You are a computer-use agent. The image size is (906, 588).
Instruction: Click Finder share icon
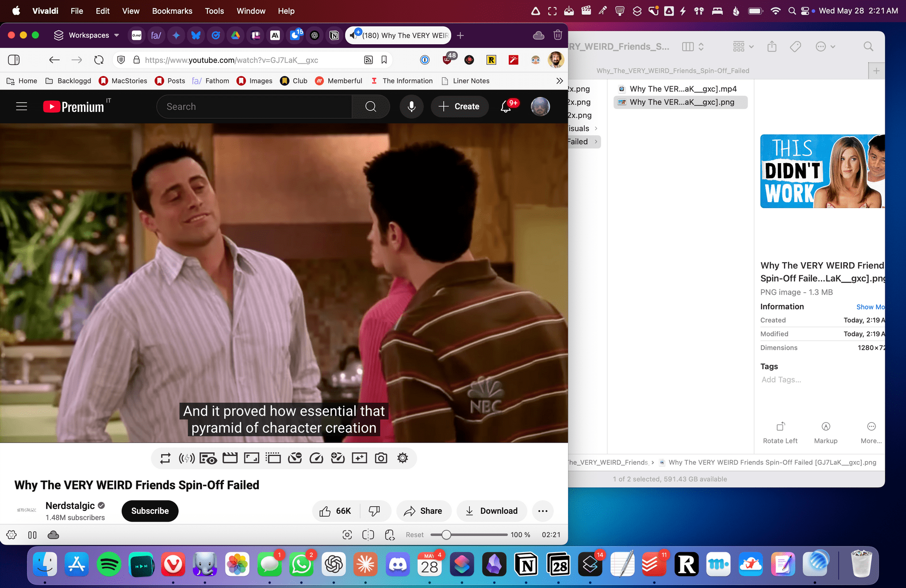772,46
